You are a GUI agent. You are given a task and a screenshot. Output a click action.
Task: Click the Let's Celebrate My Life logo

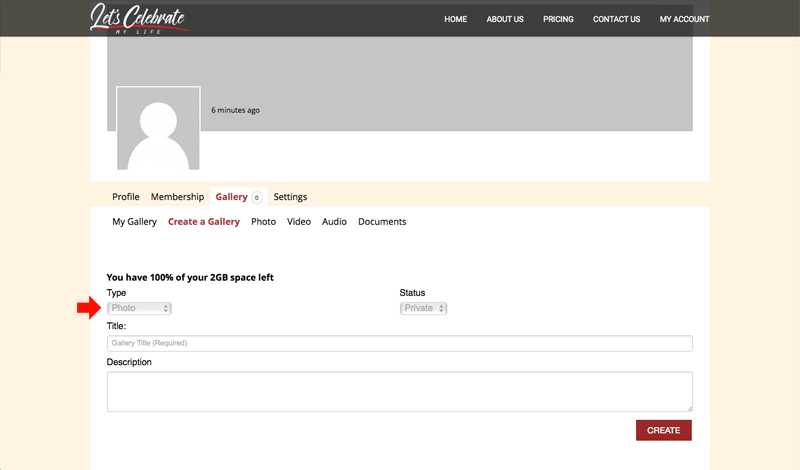click(139, 19)
